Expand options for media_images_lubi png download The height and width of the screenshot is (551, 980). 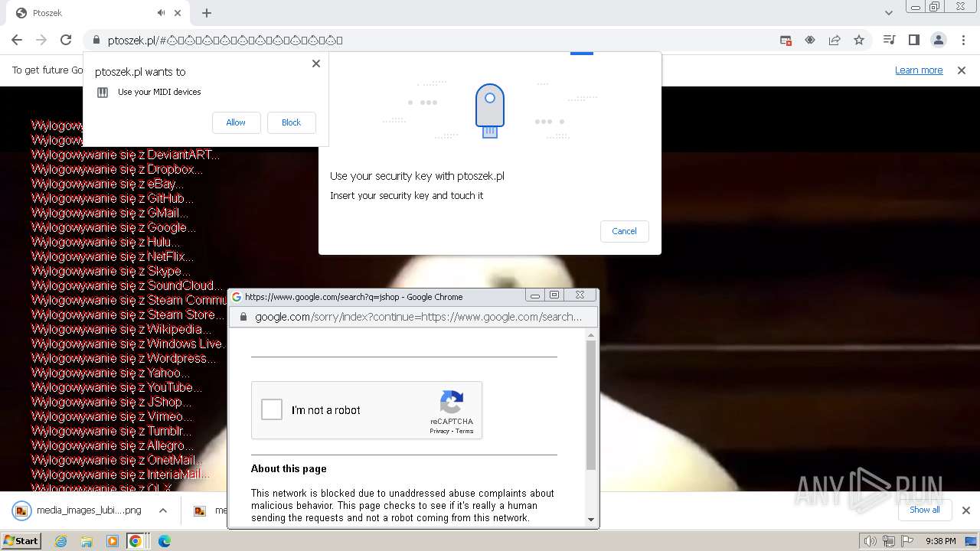pos(163,510)
